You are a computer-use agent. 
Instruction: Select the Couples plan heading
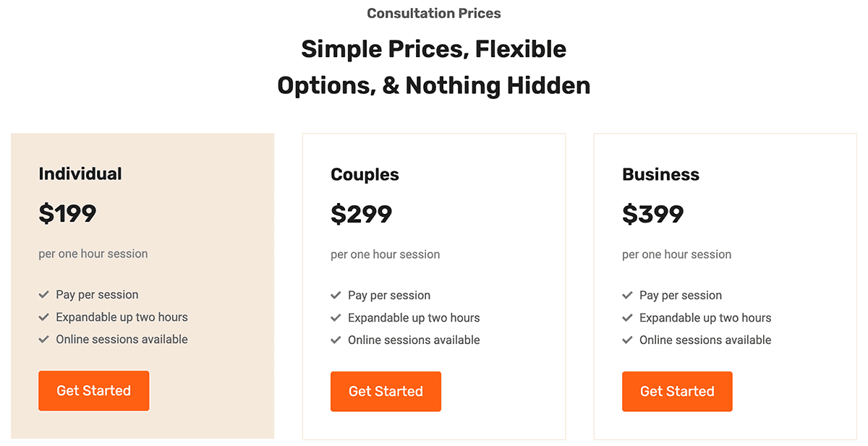(365, 175)
